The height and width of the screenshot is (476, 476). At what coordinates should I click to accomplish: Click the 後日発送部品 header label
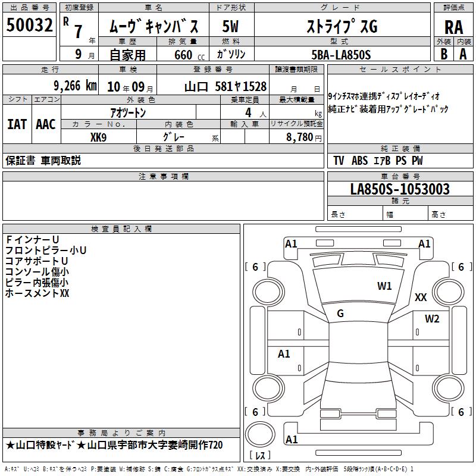click(163, 148)
